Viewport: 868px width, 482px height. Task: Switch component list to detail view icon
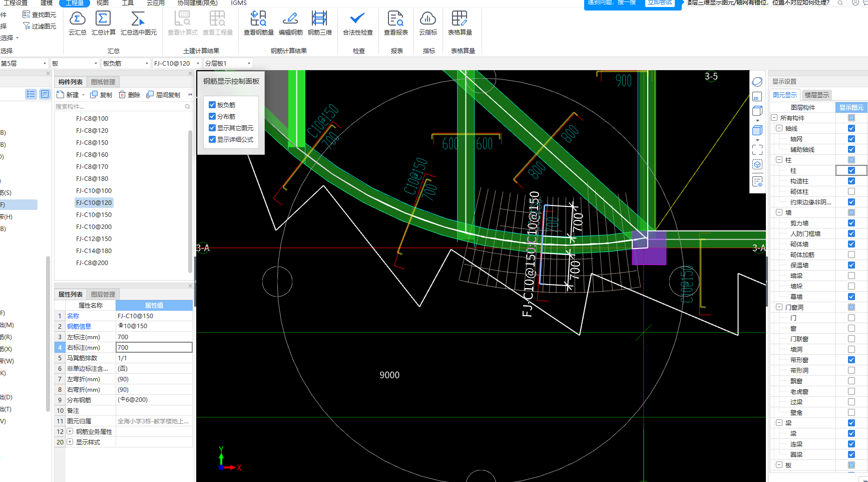click(45, 94)
